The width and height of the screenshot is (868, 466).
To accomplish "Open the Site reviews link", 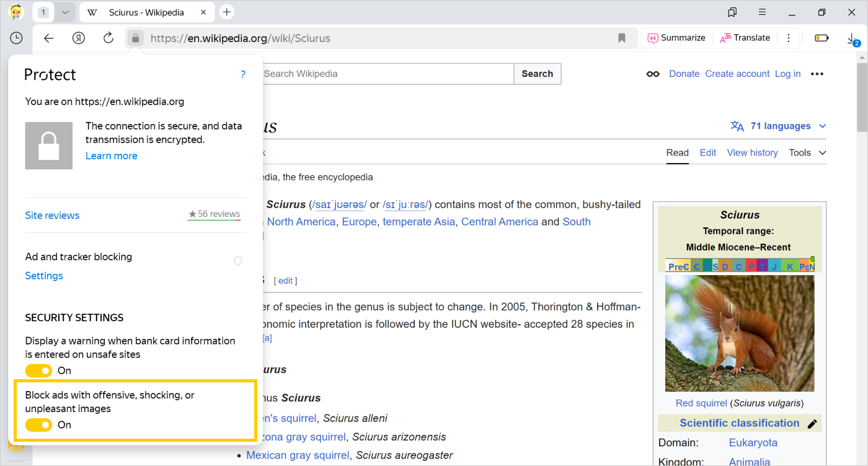I will pos(52,216).
